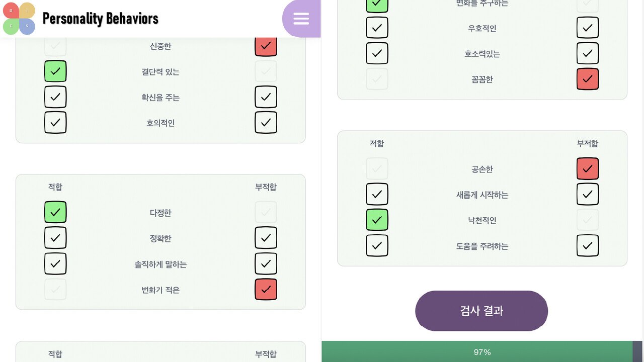Viewport: 644px width, 362px height.
Task: Mark 호의적인 as 부적합
Action: click(266, 123)
